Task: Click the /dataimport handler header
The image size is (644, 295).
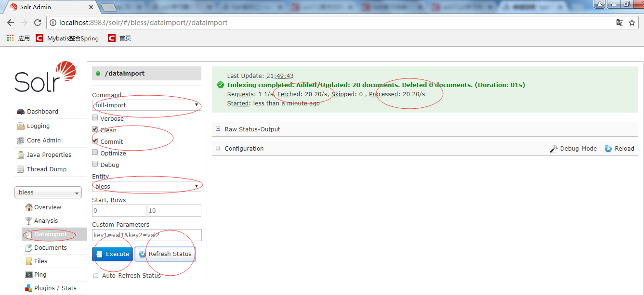Action: coord(146,73)
